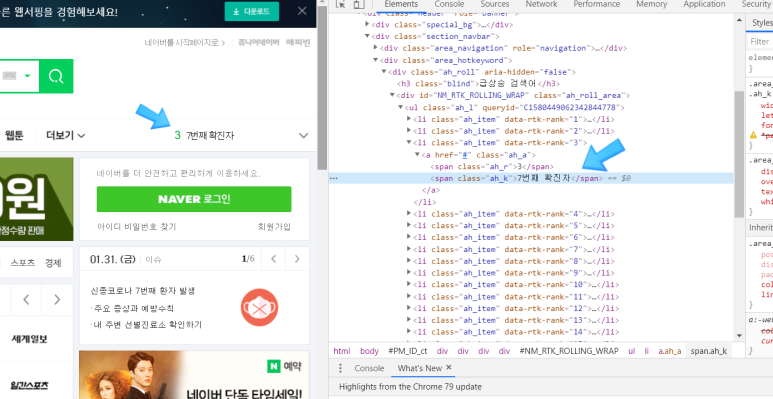773x399 pixels.
Task: Click the 일간스포츠 newspaper logo
Action: pos(30,385)
